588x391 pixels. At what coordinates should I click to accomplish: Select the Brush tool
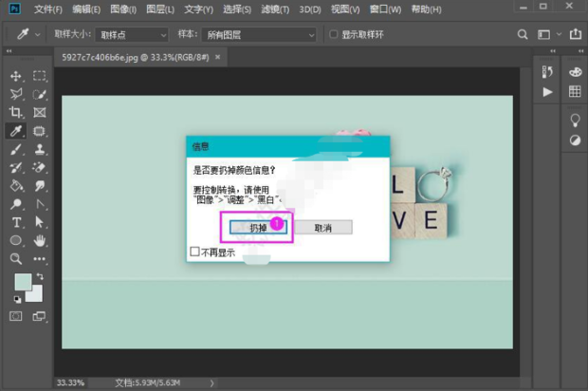pyautogui.click(x=15, y=149)
